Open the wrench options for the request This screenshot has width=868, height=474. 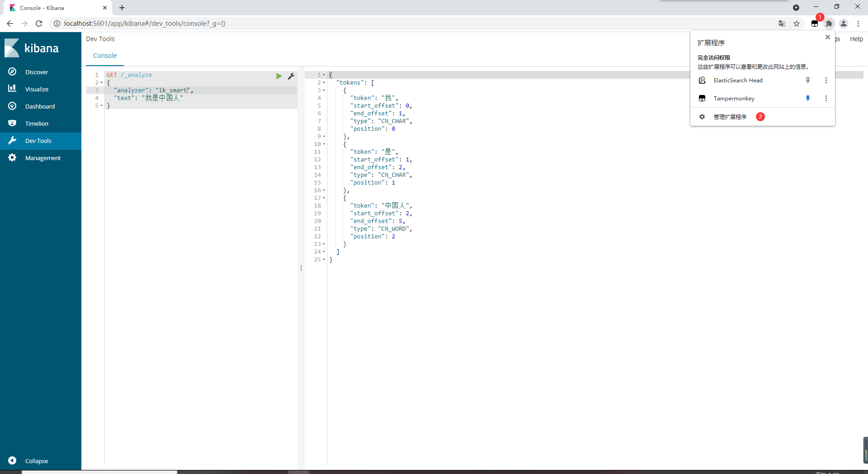291,76
